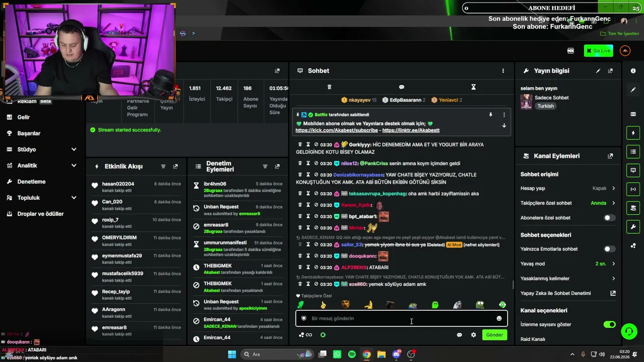Open Yavaş mod setting chevron
The width and height of the screenshot is (644, 362).
click(613, 263)
